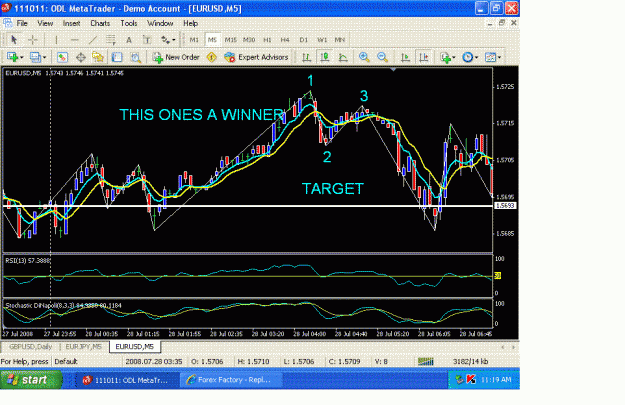Select the Crosshair tool
The image size is (625, 405).
pos(33,40)
